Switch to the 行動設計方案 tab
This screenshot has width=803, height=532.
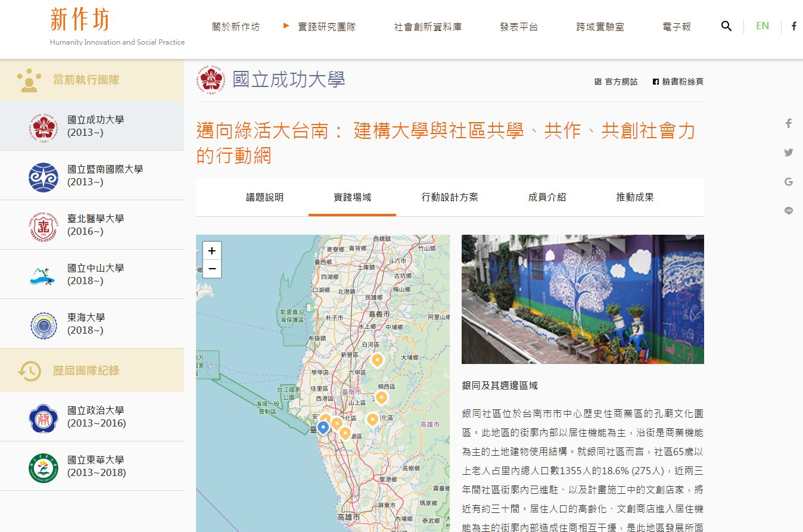pos(450,197)
